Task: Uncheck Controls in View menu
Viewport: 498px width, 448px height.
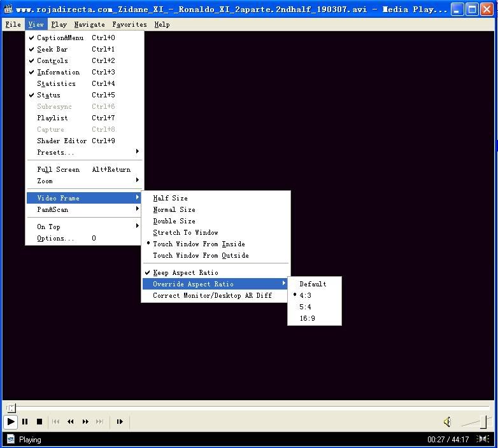Action: pos(84,60)
